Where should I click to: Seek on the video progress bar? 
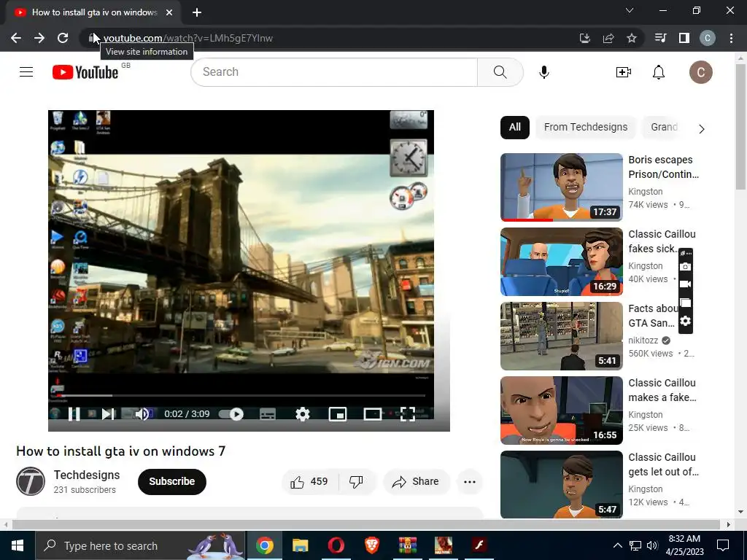click(x=241, y=395)
